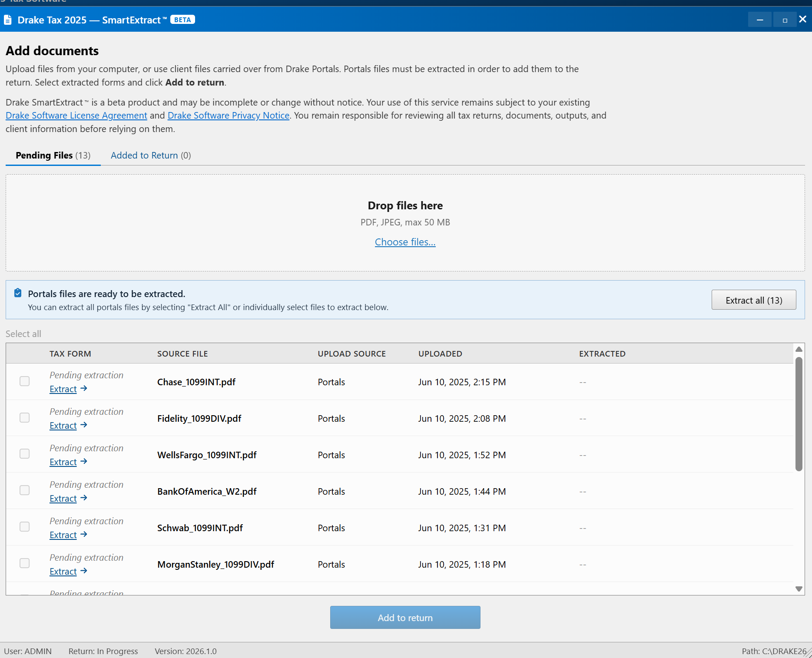Click the BETA badge in title bar
812x658 pixels.
point(182,20)
